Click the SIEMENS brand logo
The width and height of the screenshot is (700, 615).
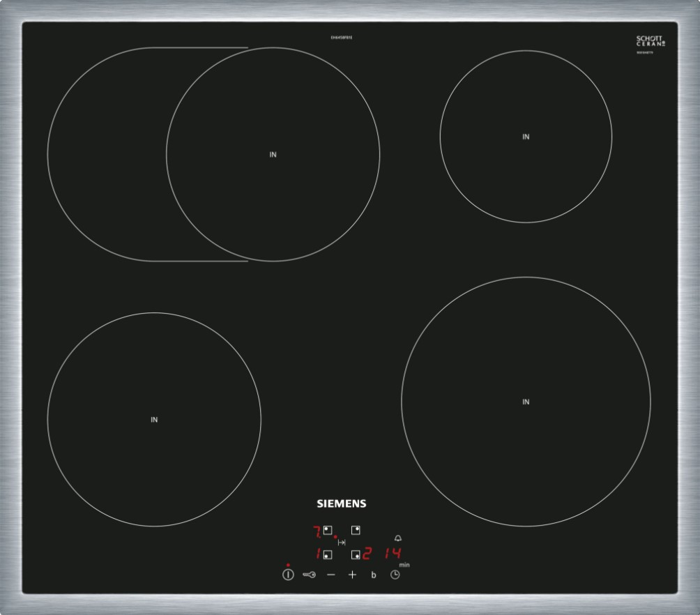pyautogui.click(x=342, y=503)
